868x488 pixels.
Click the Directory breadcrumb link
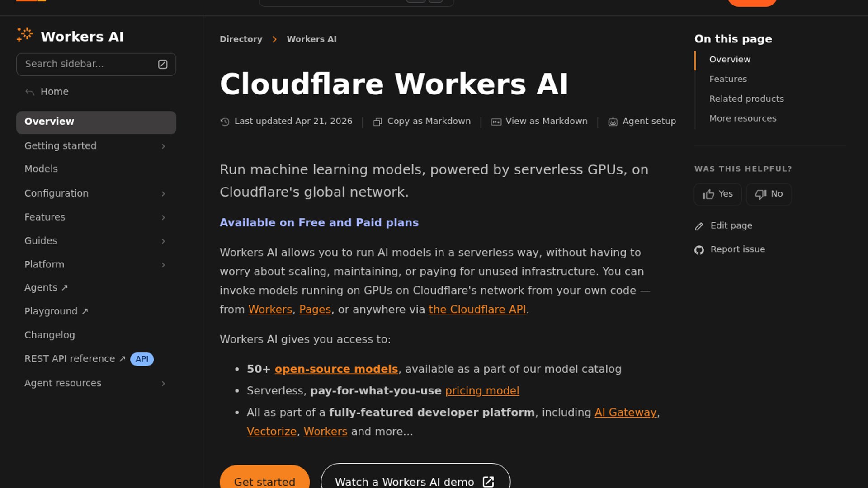(241, 39)
